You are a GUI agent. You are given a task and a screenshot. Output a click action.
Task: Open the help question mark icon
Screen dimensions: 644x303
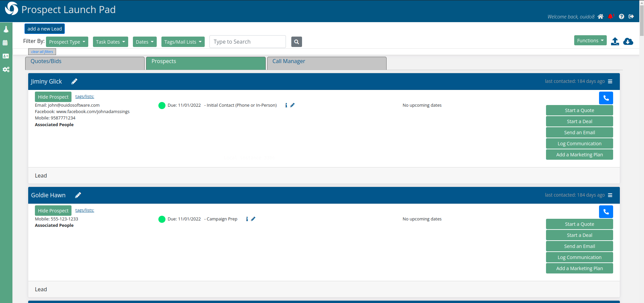(x=622, y=16)
